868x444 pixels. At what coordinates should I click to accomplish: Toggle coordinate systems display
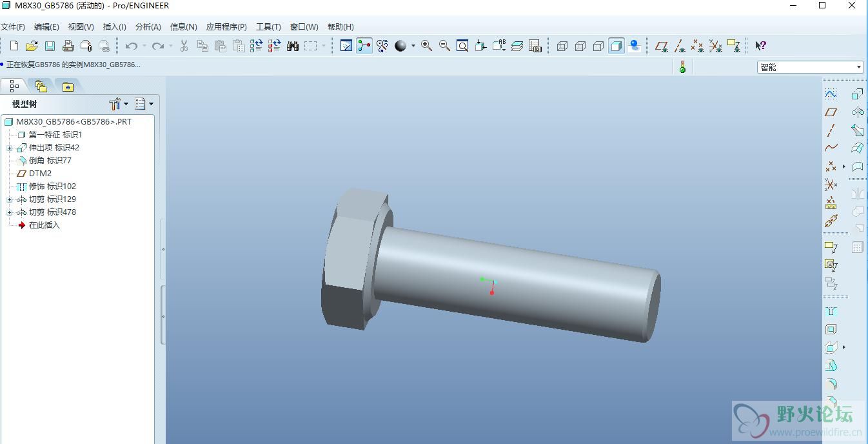coord(715,46)
